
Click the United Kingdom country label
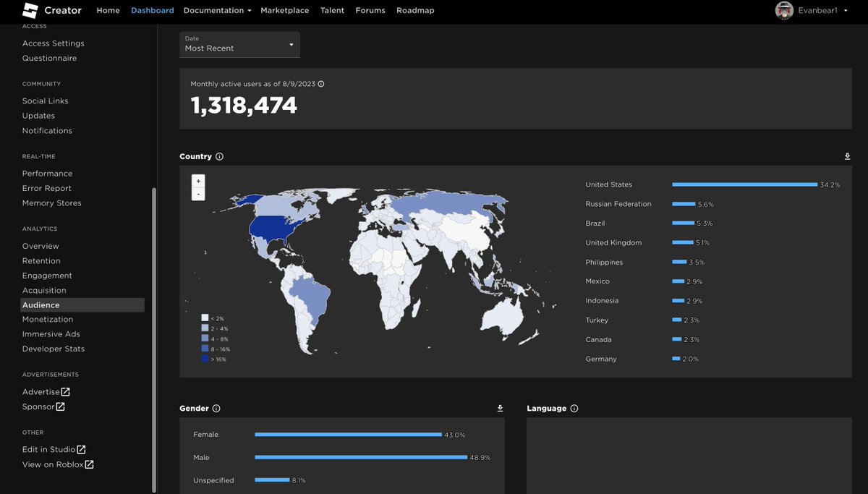[x=613, y=242]
